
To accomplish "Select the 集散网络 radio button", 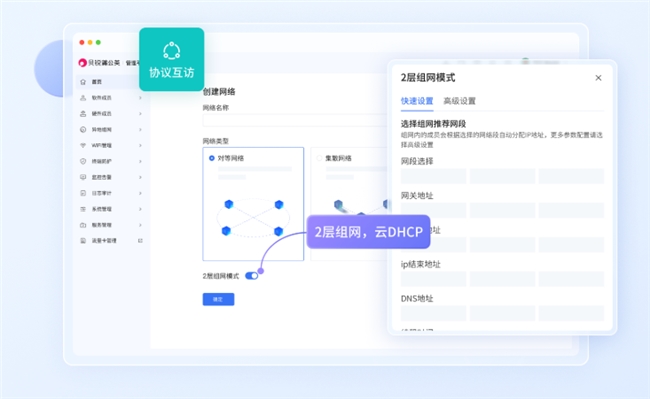I will tap(319, 158).
